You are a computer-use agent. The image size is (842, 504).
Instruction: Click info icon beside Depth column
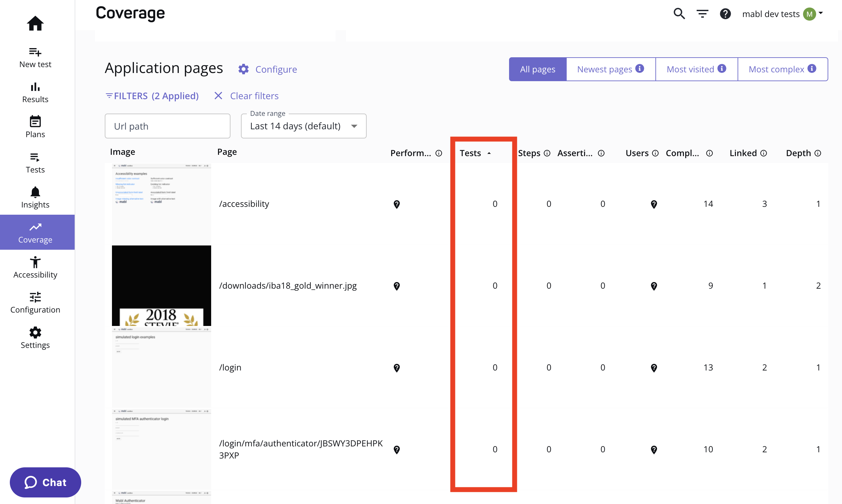point(817,153)
